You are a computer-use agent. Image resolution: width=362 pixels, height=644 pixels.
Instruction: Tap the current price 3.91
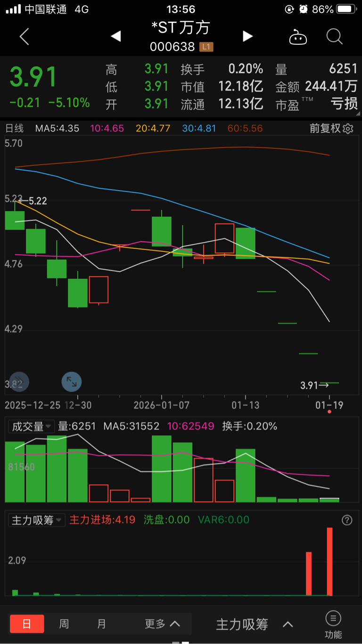pos(33,77)
